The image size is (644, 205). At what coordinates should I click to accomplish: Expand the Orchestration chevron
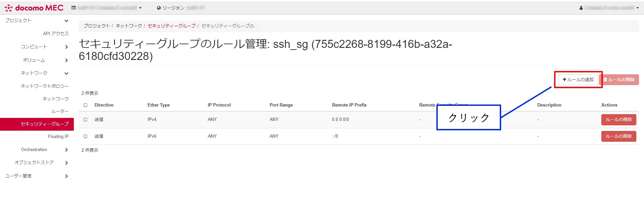pos(66,150)
